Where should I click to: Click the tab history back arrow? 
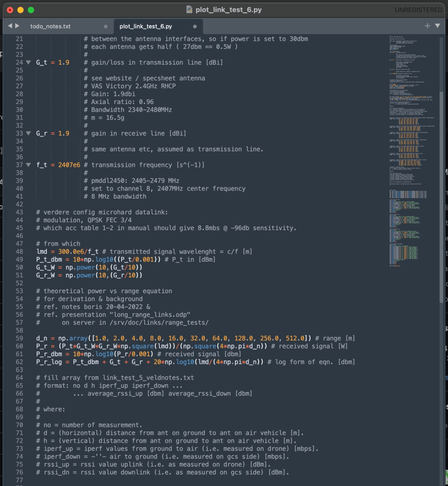click(10, 26)
